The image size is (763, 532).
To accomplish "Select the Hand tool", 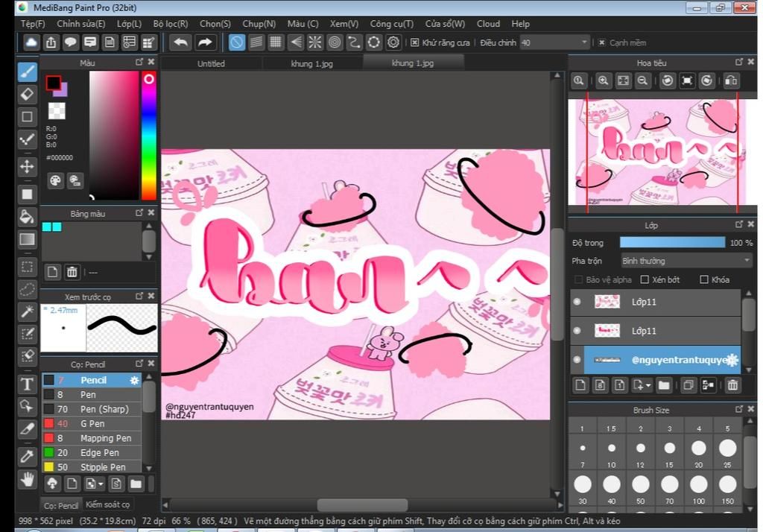I will click(x=28, y=479).
